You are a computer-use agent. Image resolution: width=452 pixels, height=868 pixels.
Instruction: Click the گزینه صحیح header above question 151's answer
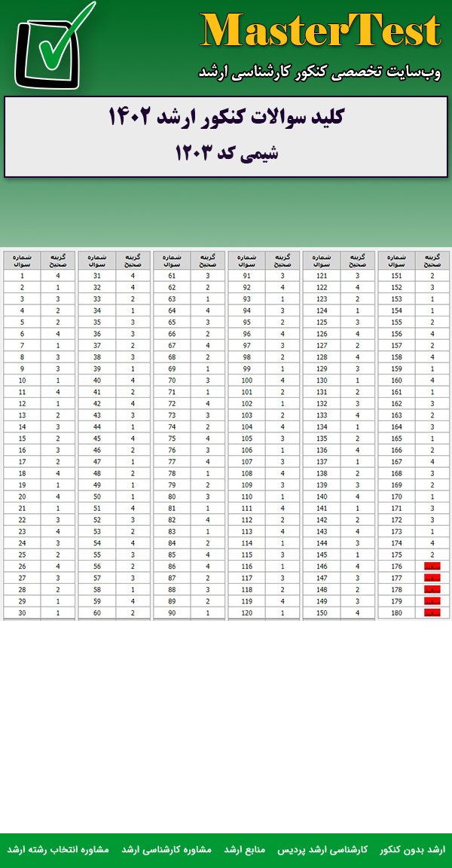click(x=432, y=260)
